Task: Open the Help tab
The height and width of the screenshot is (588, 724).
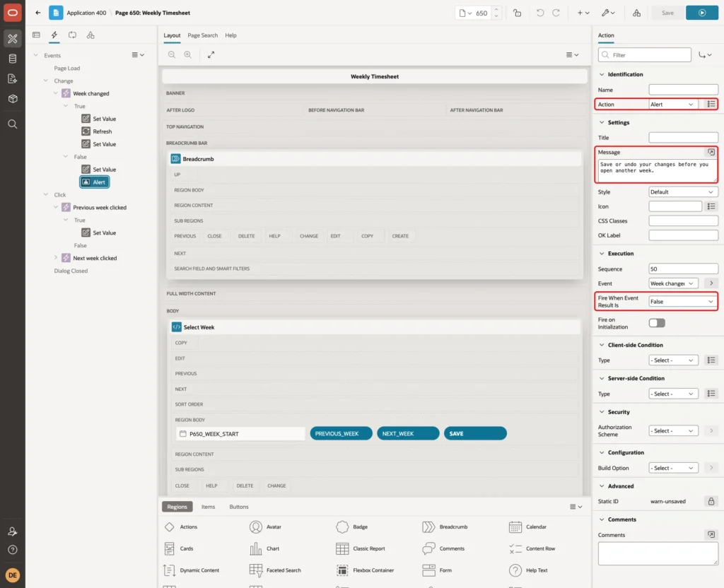Action: pyautogui.click(x=231, y=35)
